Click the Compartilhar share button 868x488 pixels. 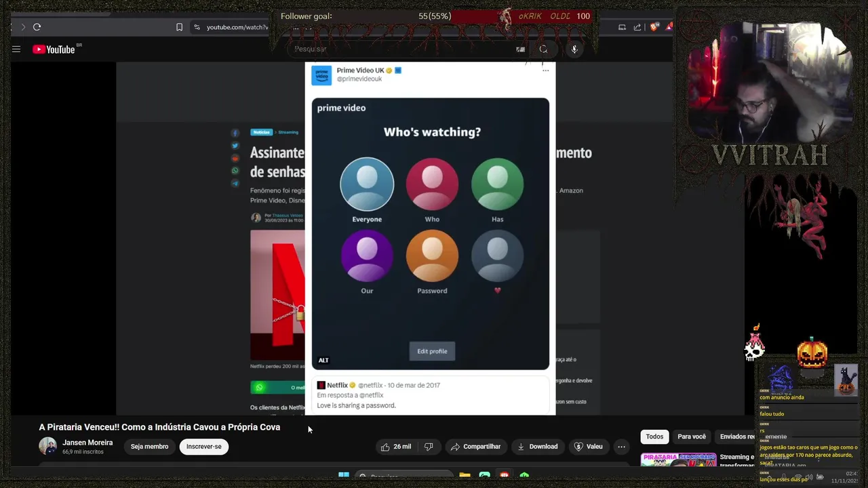click(475, 447)
